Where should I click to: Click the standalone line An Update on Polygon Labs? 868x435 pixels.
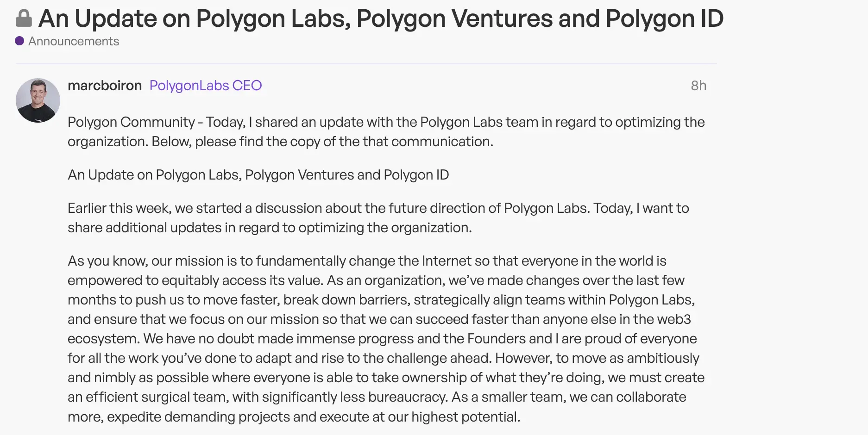point(258,175)
